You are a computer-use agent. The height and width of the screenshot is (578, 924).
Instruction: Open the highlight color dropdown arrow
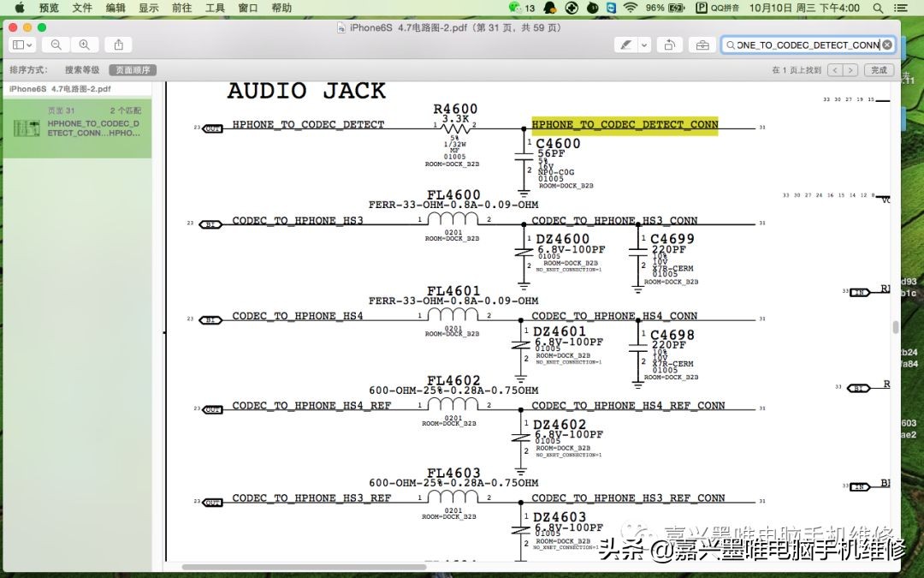point(645,45)
